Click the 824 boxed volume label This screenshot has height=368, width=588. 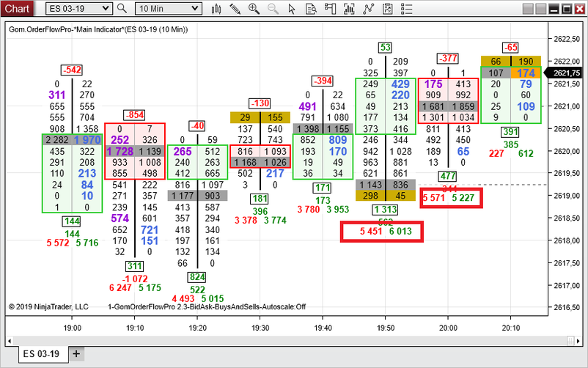pos(197,277)
